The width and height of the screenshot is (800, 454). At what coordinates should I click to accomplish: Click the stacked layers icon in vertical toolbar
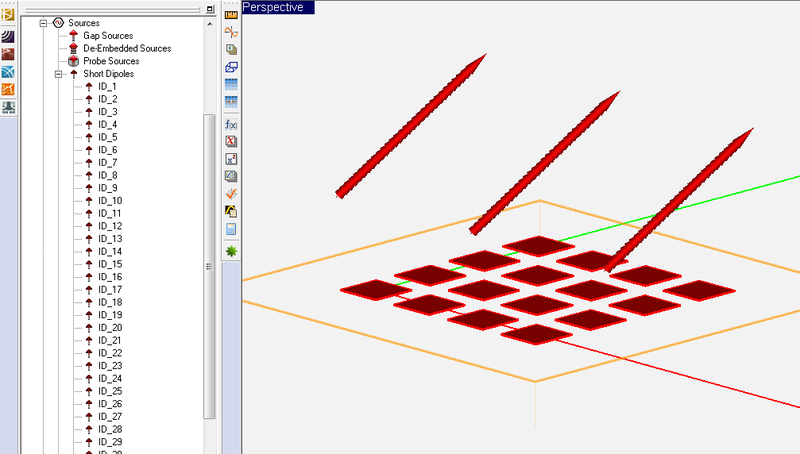coord(231,49)
